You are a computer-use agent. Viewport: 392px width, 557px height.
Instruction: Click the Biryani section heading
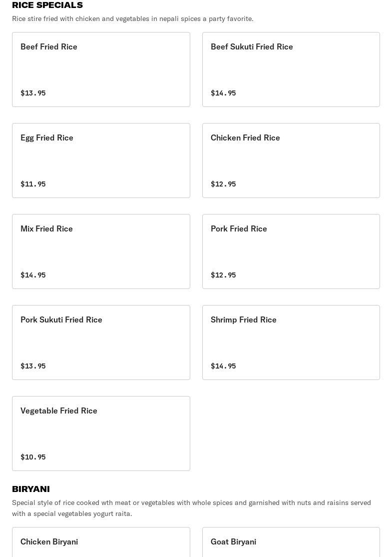(x=31, y=489)
